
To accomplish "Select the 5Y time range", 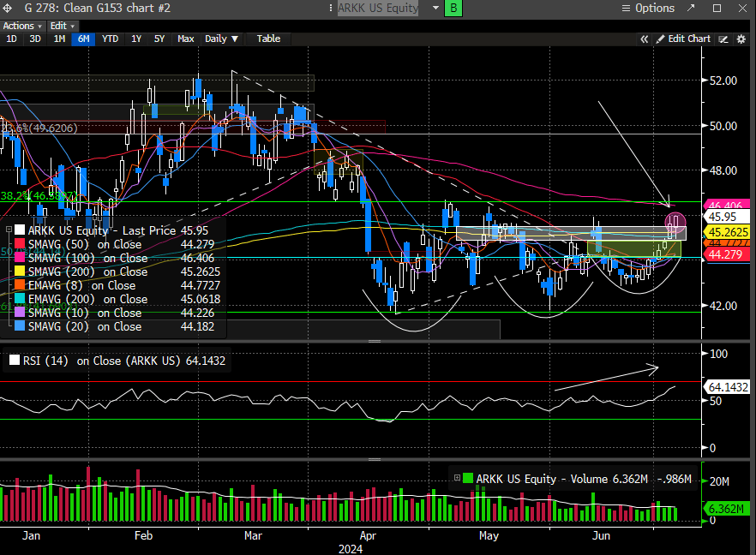I will (x=159, y=39).
